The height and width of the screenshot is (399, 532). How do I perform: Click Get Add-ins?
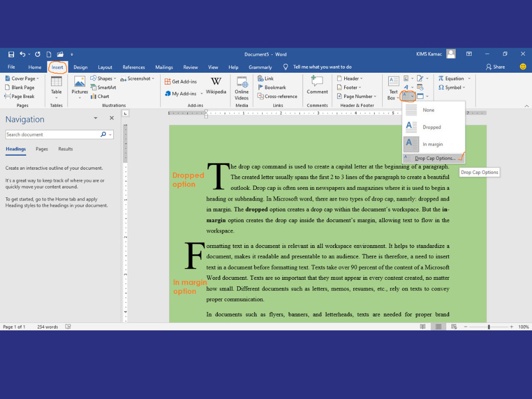[180, 81]
